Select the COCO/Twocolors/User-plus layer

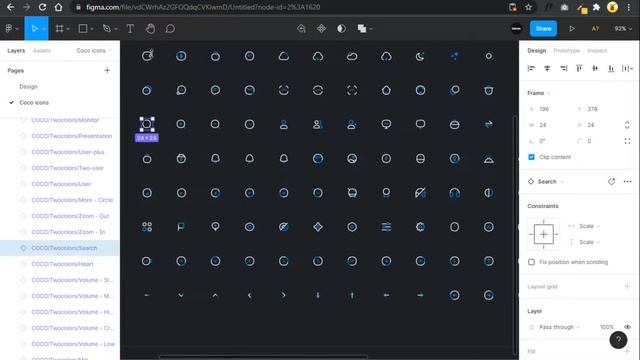(67, 152)
